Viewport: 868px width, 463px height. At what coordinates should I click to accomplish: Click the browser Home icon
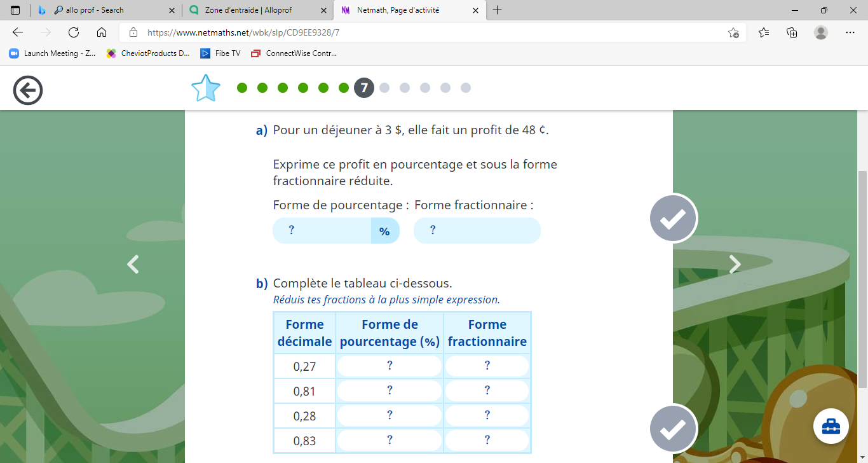pos(102,32)
